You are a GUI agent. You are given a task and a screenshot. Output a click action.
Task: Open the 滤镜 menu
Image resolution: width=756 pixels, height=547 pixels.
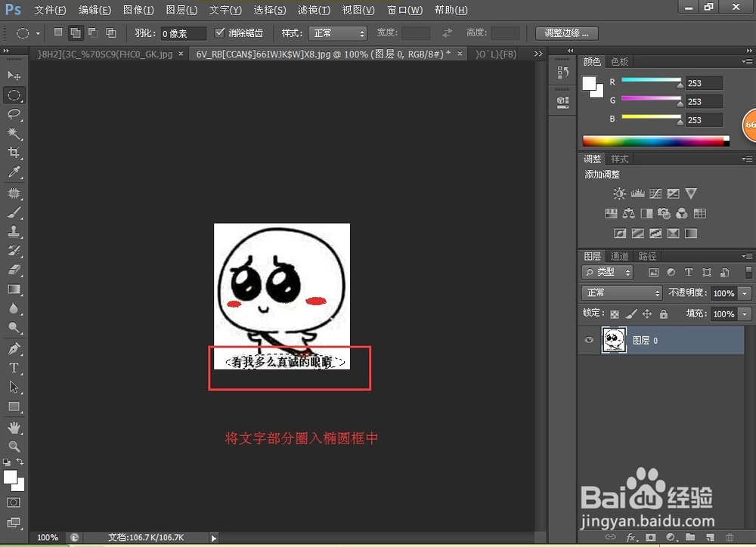[x=314, y=10]
